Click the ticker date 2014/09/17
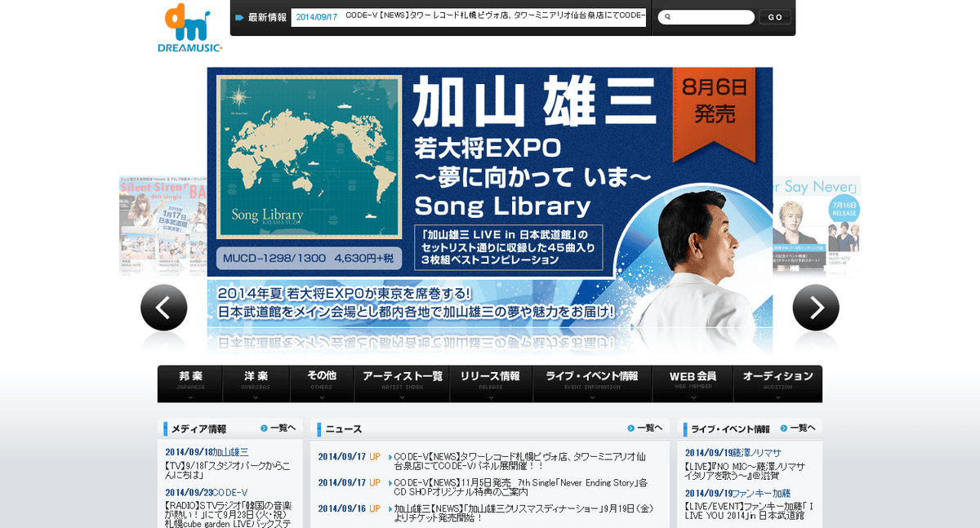This screenshot has width=980, height=528. tap(316, 17)
